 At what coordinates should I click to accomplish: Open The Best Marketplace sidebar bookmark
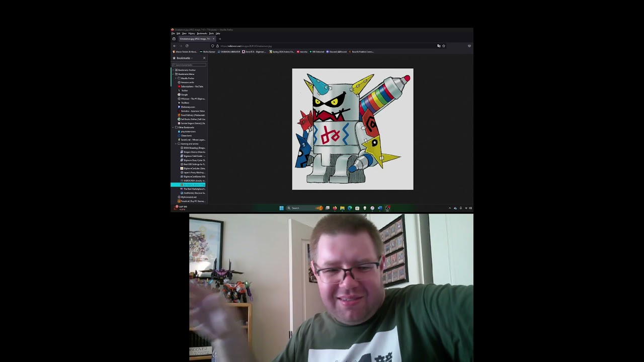(193, 189)
